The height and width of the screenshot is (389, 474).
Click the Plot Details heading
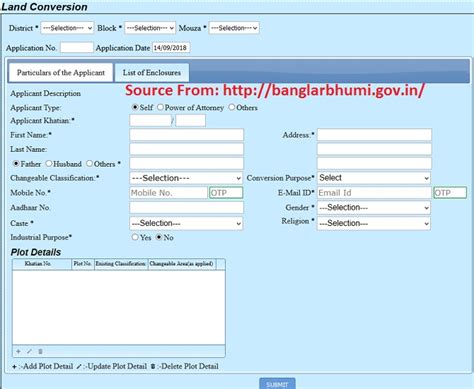coord(36,252)
